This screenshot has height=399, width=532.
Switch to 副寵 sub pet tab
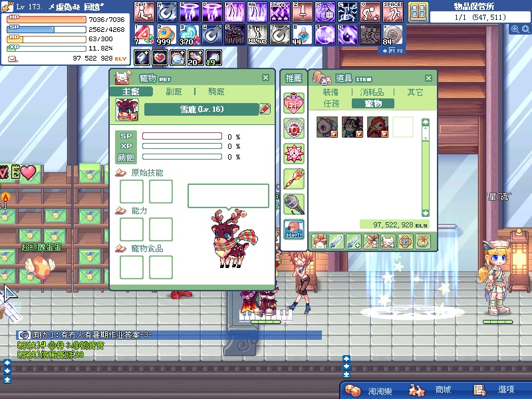tap(174, 92)
